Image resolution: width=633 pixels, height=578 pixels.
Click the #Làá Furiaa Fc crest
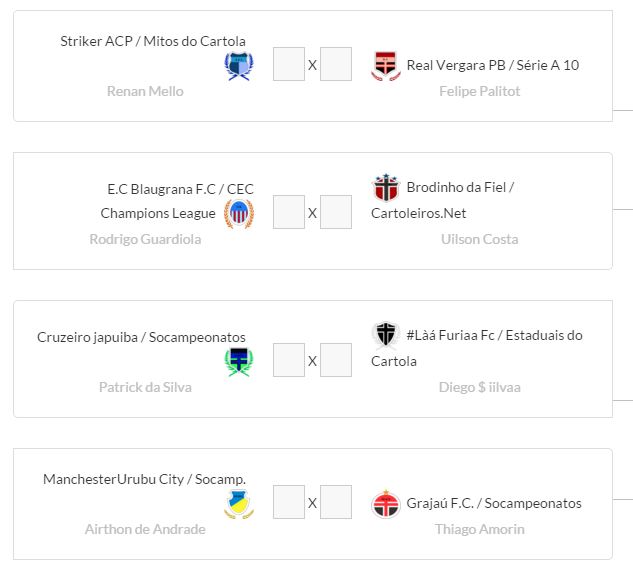tap(385, 335)
